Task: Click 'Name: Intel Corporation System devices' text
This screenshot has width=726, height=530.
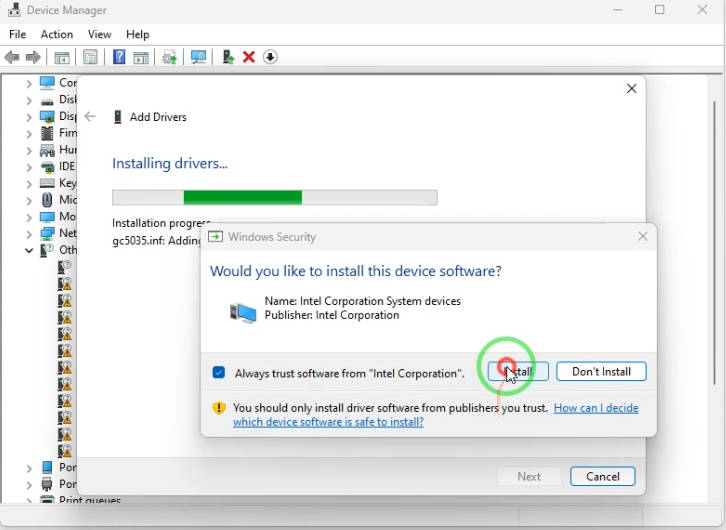Action: tap(363, 301)
